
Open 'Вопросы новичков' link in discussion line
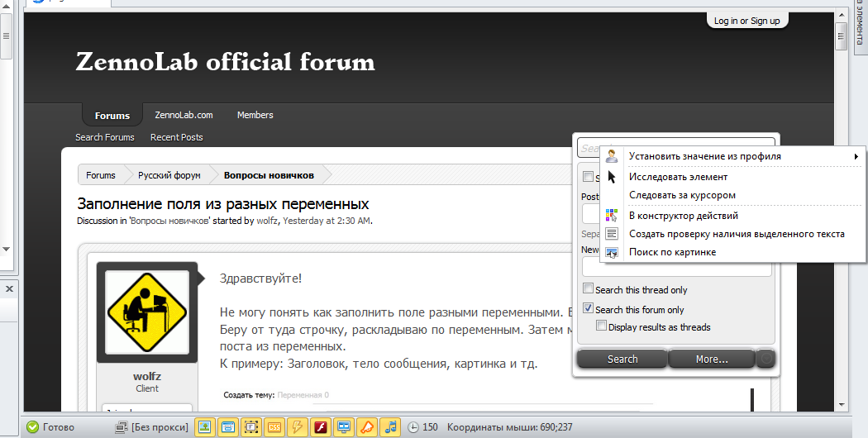169,221
